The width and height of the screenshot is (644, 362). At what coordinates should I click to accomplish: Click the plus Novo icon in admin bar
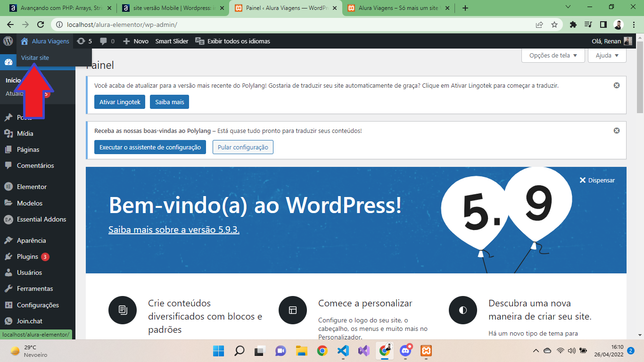click(126, 41)
